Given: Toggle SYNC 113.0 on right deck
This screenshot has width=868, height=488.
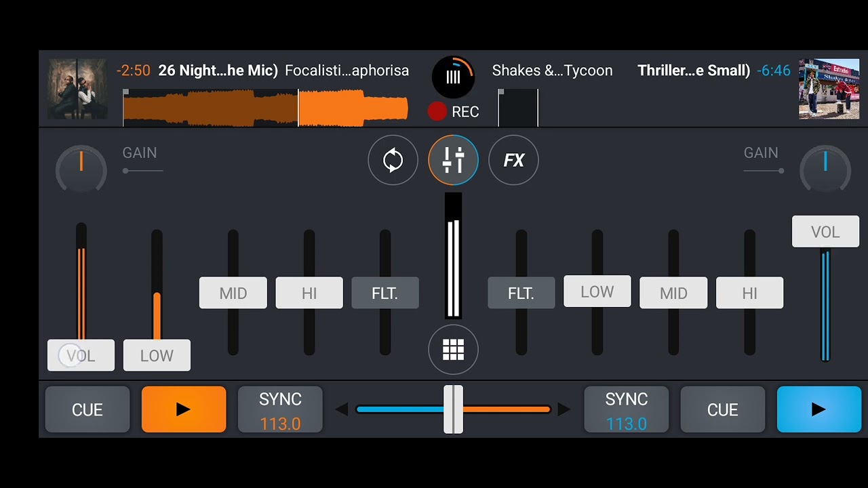Looking at the screenshot, I should pyautogui.click(x=626, y=409).
